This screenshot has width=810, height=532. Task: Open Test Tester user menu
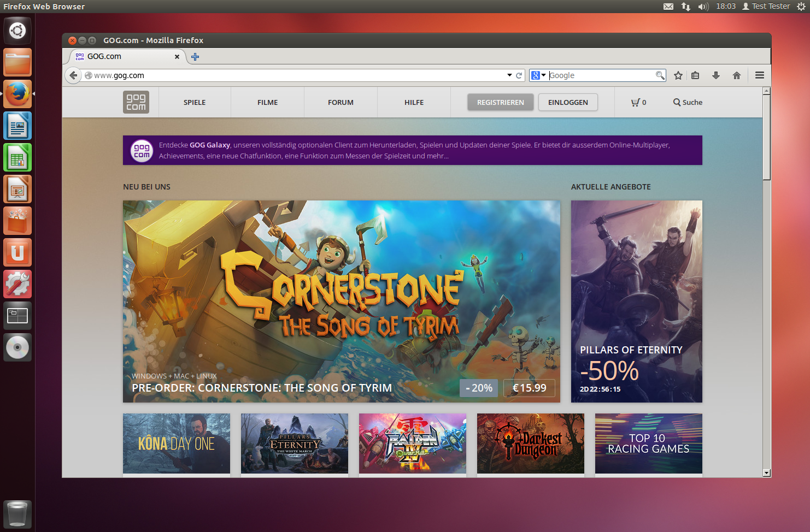766,7
